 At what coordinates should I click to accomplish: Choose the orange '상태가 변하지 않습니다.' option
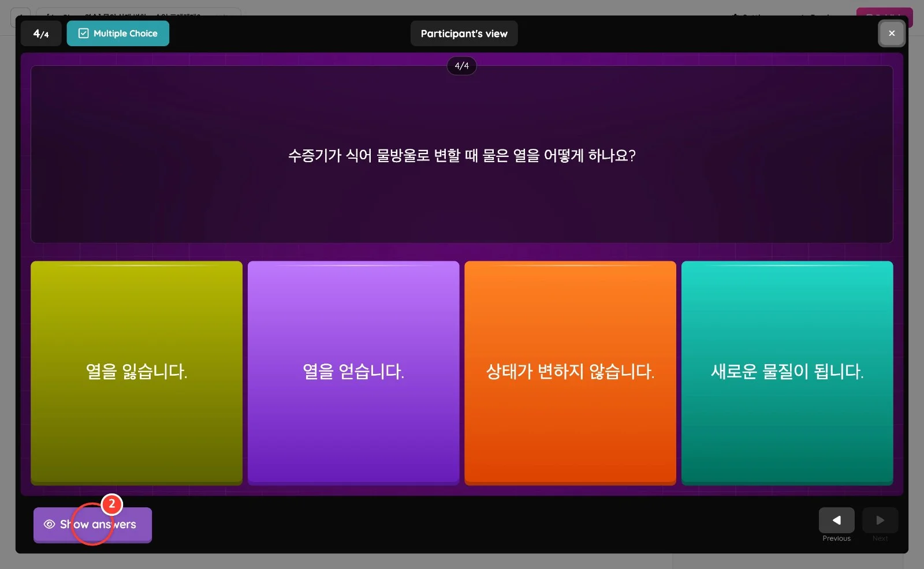point(570,372)
